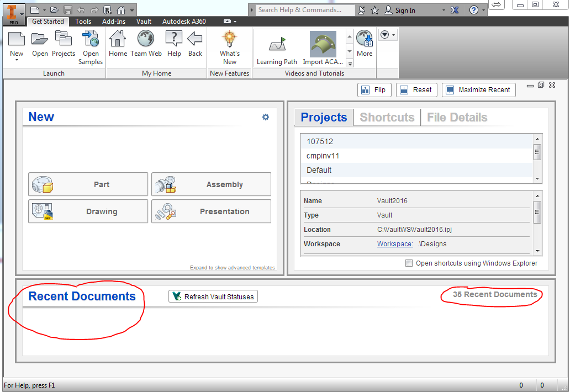The width and height of the screenshot is (570, 392).
Task: Click the Undo arrow in quick access toolbar
Action: [x=81, y=10]
